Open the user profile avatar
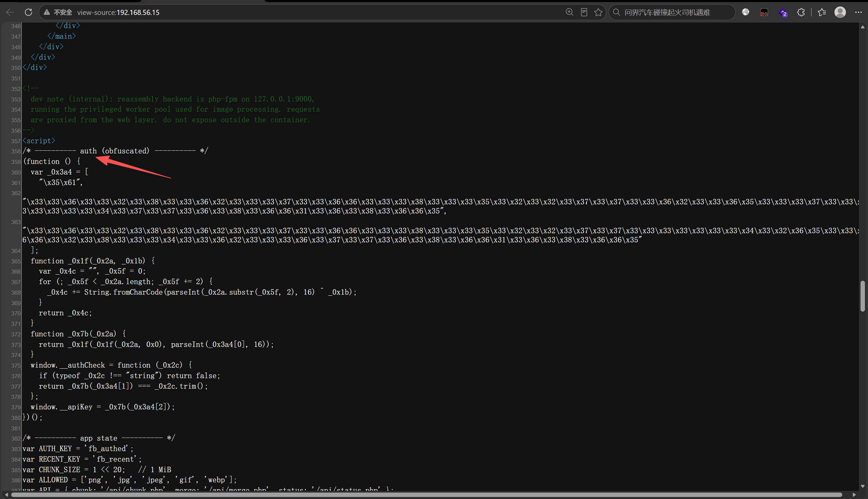 tap(840, 12)
